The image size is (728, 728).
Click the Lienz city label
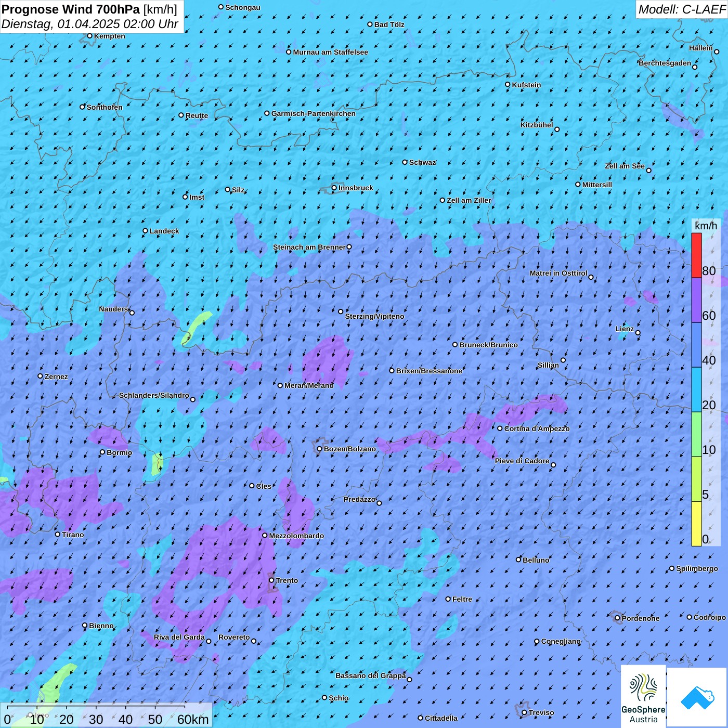click(625, 329)
